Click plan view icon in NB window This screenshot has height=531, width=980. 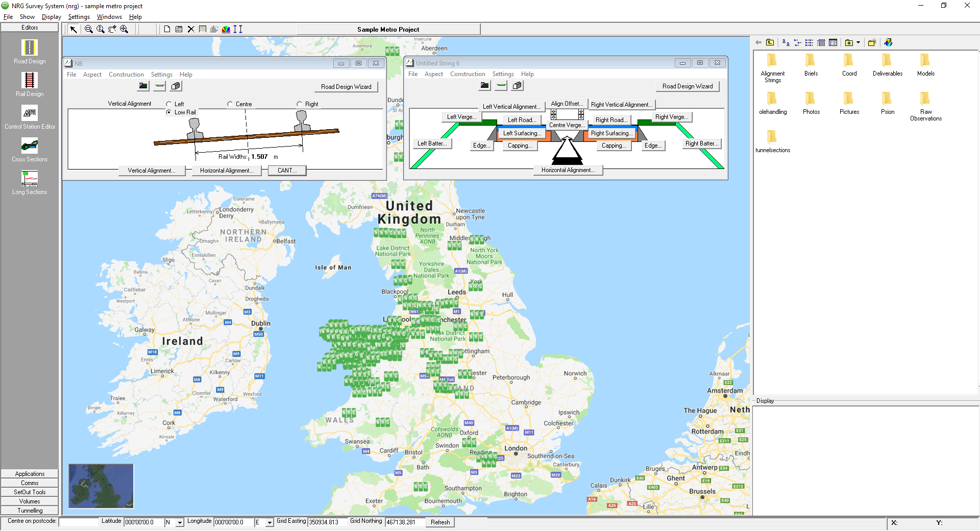143,86
